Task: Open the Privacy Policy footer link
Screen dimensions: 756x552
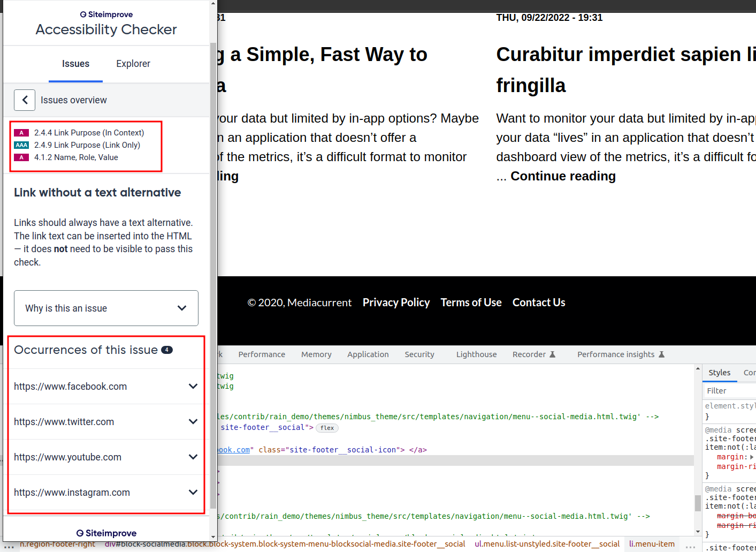Action: [x=396, y=303]
